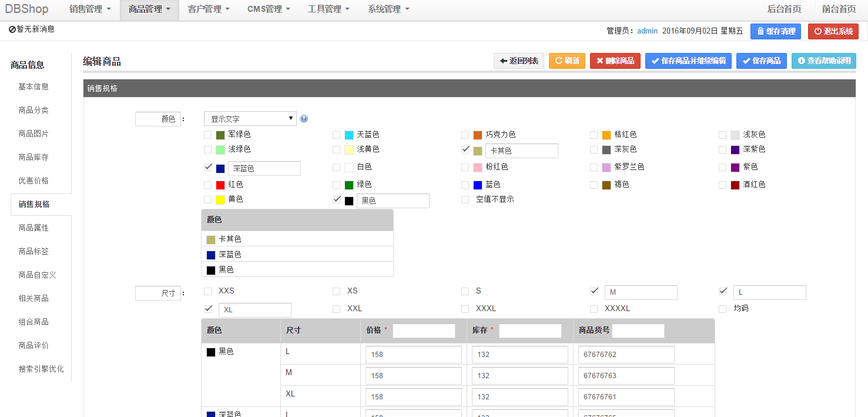Uncheck the 卡其色 color checkbox
This screenshot has width=868, height=417.
465,149
